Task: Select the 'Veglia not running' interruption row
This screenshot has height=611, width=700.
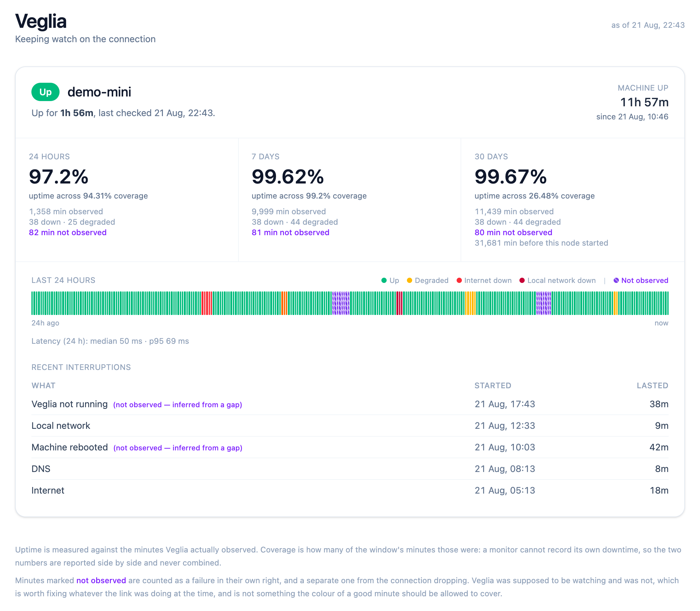Action: point(350,404)
